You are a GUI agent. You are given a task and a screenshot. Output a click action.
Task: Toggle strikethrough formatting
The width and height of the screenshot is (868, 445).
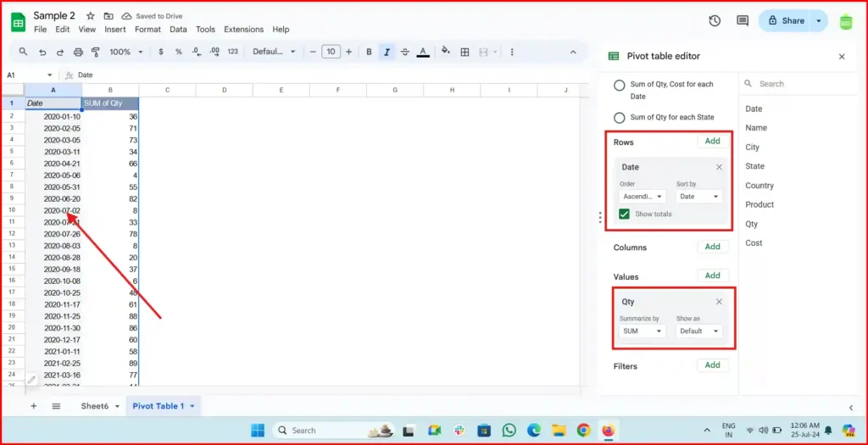tap(404, 52)
